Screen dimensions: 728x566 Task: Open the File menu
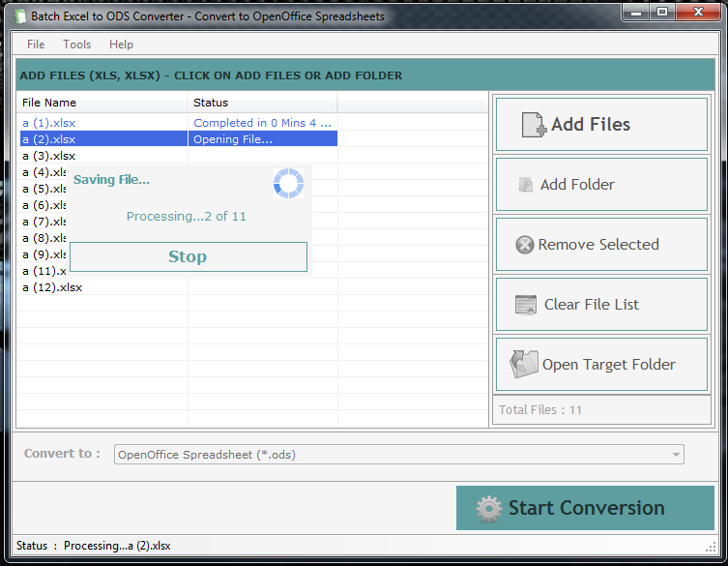click(x=36, y=45)
